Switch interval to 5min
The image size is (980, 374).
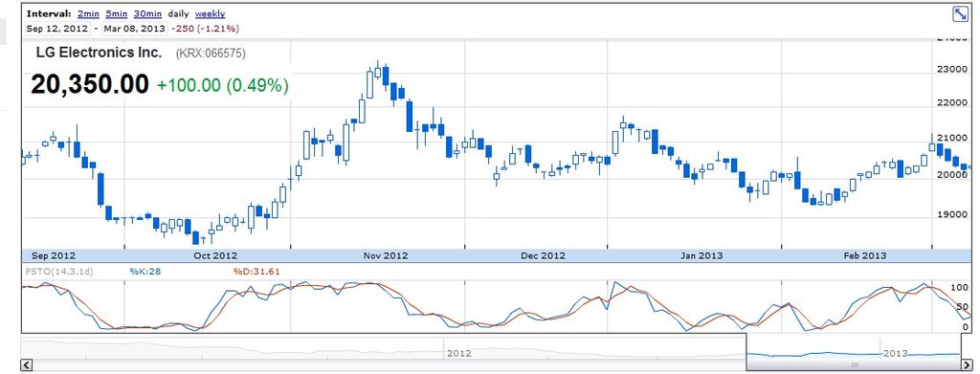[116, 13]
